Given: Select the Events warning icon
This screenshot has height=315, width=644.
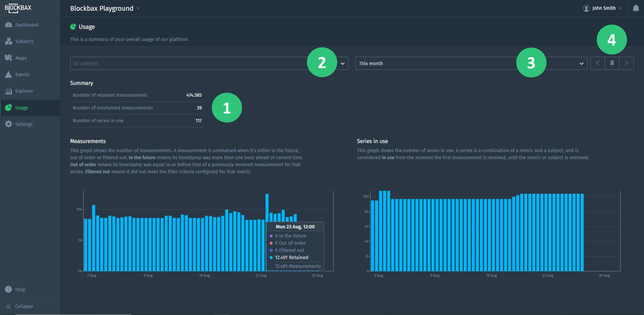Looking at the screenshot, I should click(x=8, y=74).
